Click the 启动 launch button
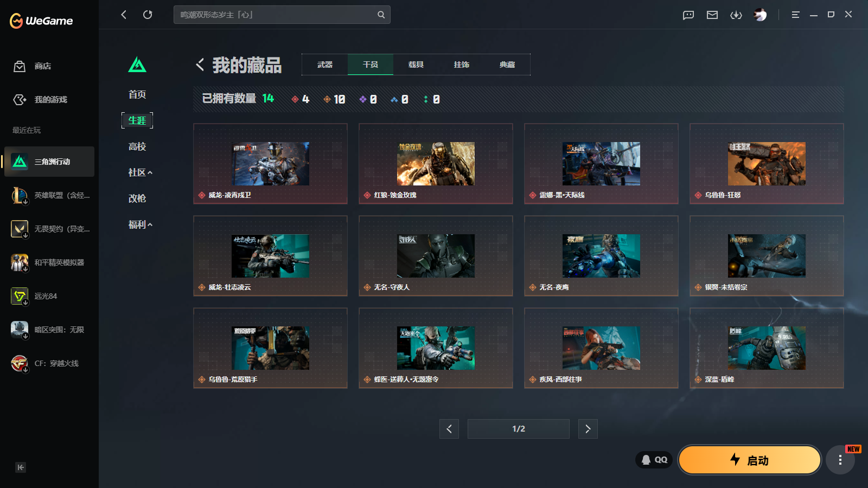The width and height of the screenshot is (868, 488). pos(750,460)
